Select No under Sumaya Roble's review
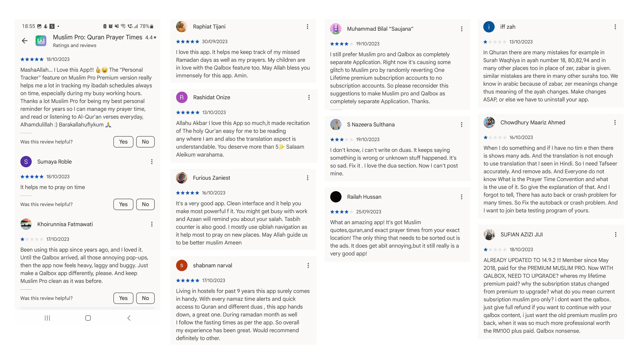 pyautogui.click(x=145, y=204)
